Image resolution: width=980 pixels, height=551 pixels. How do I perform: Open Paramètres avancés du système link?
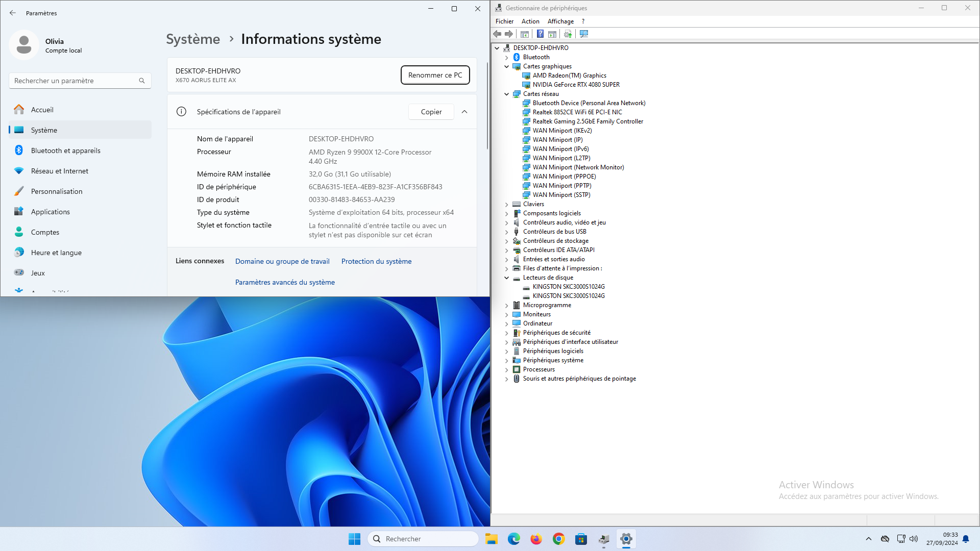click(285, 282)
